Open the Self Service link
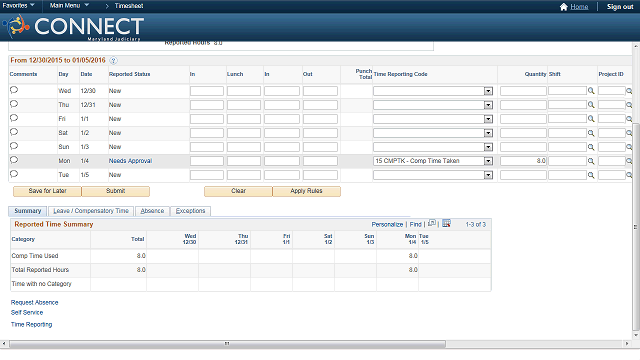This screenshot has height=360, width=640. click(27, 313)
